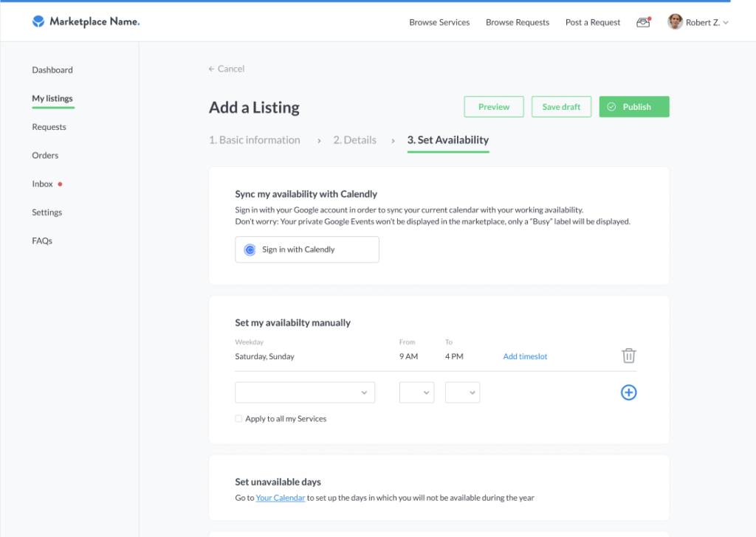756x537 pixels.
Task: Open the notifications inbox tray icon
Action: 644,22
